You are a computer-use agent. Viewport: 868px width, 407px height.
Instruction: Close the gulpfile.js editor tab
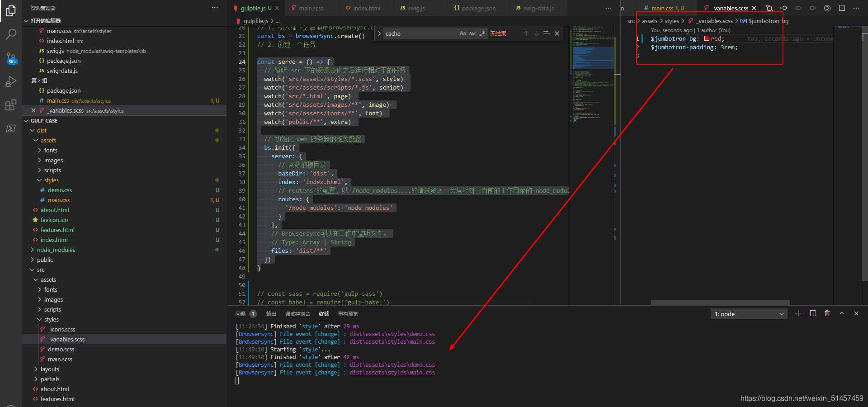point(277,8)
